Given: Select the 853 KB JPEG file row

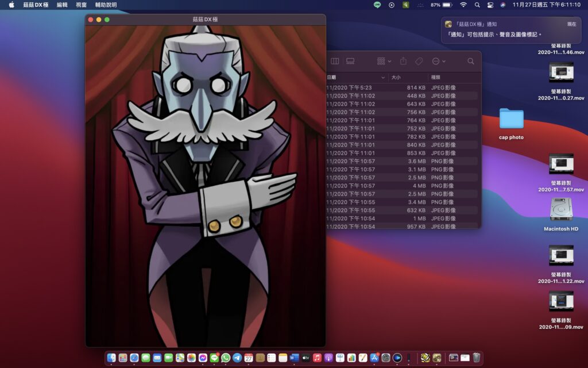Looking at the screenshot, I should coord(403,153).
